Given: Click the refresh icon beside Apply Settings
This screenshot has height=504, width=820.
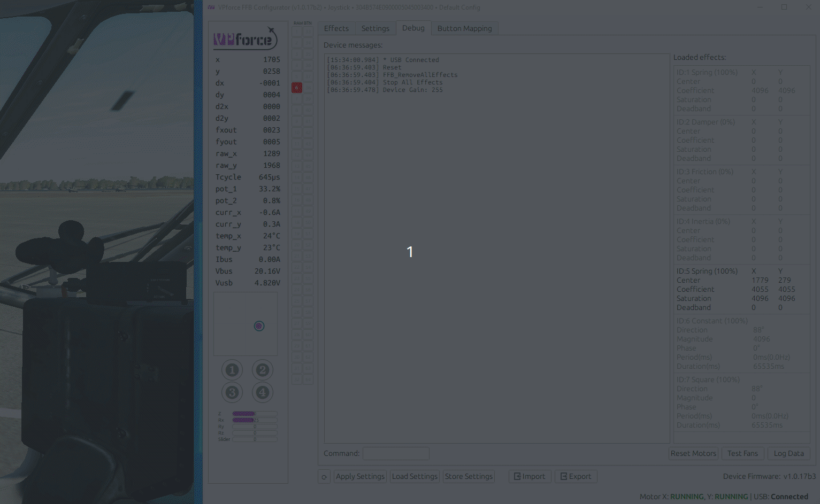Looking at the screenshot, I should click(324, 476).
